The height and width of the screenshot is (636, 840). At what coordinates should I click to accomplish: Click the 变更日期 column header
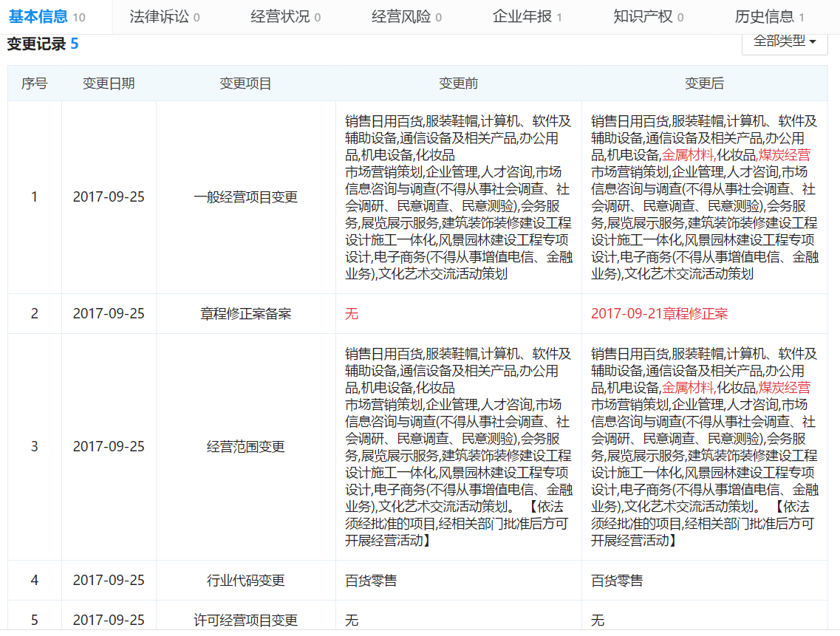click(x=109, y=83)
